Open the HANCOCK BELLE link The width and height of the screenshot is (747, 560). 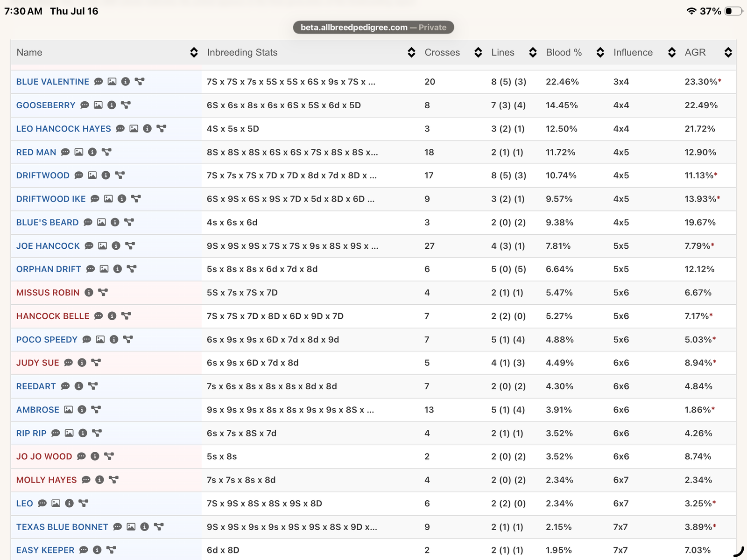(53, 316)
